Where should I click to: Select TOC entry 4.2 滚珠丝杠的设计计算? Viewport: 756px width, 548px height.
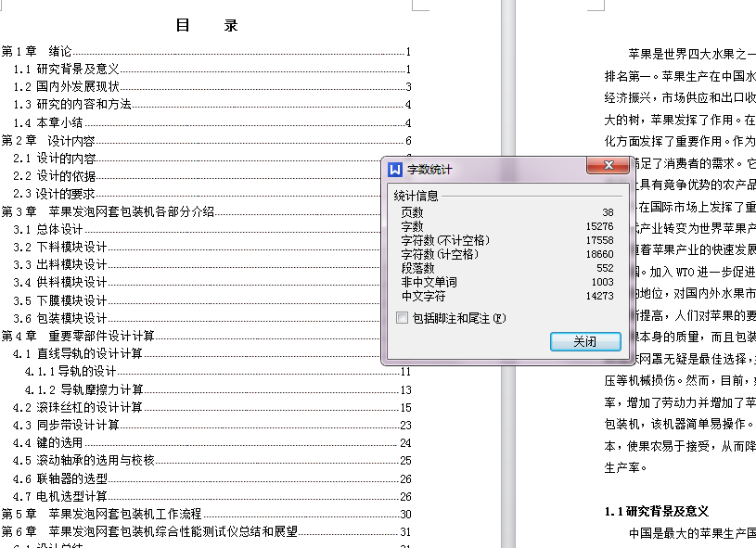[x=79, y=409]
